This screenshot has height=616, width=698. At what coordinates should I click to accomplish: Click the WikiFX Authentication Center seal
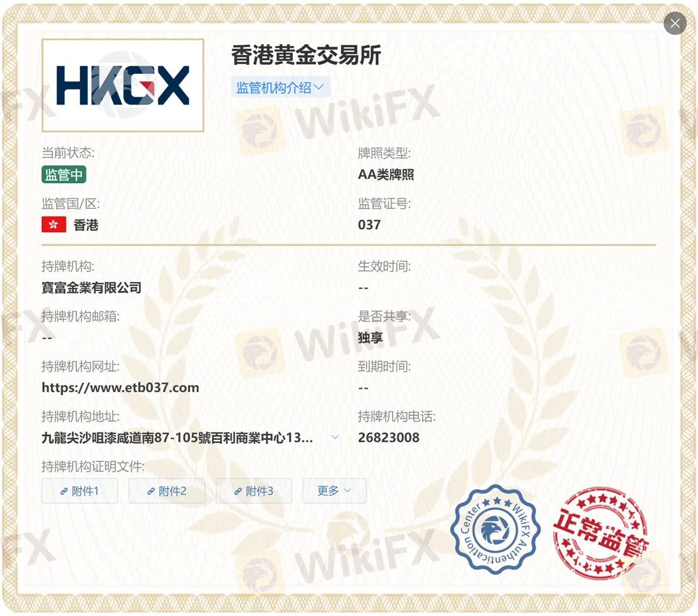pyautogui.click(x=495, y=530)
